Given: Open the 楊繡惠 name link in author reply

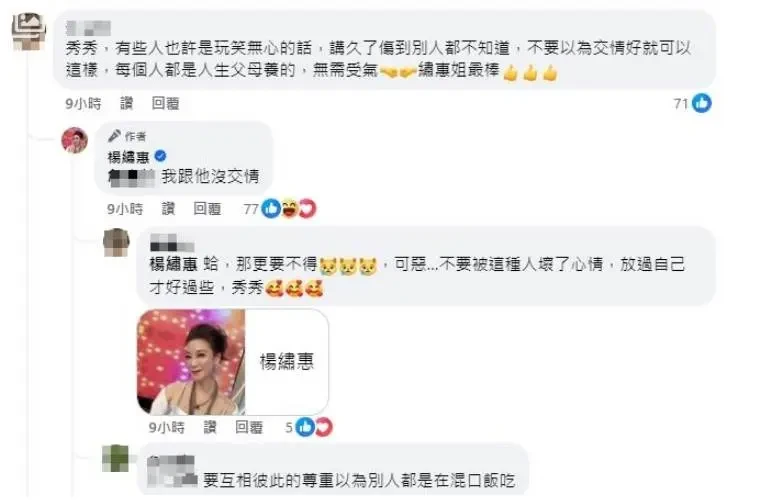Looking at the screenshot, I should [129, 157].
